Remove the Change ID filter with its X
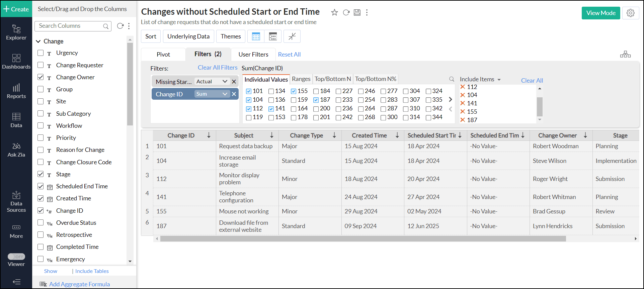 point(234,94)
